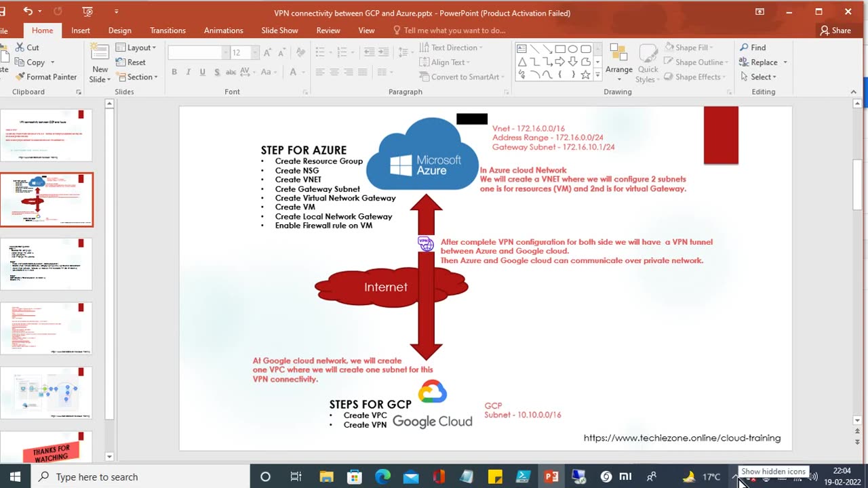The image size is (868, 488).
Task: Activate the Format Painter
Action: (45, 77)
